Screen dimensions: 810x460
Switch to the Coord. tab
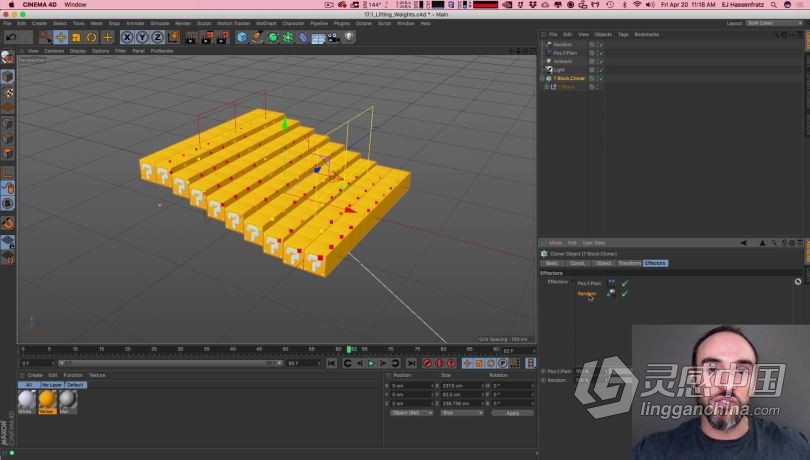[578, 263]
